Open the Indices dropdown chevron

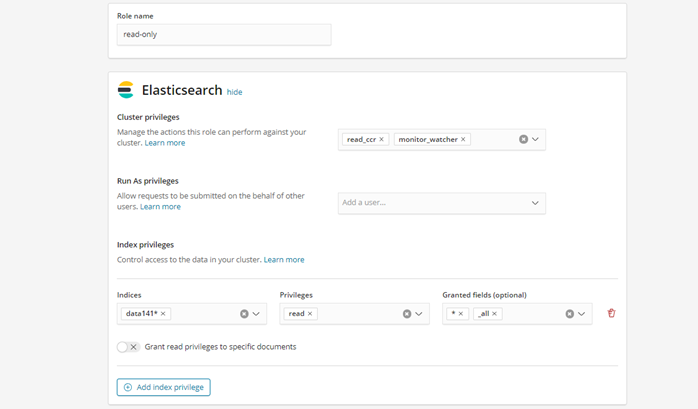(256, 314)
